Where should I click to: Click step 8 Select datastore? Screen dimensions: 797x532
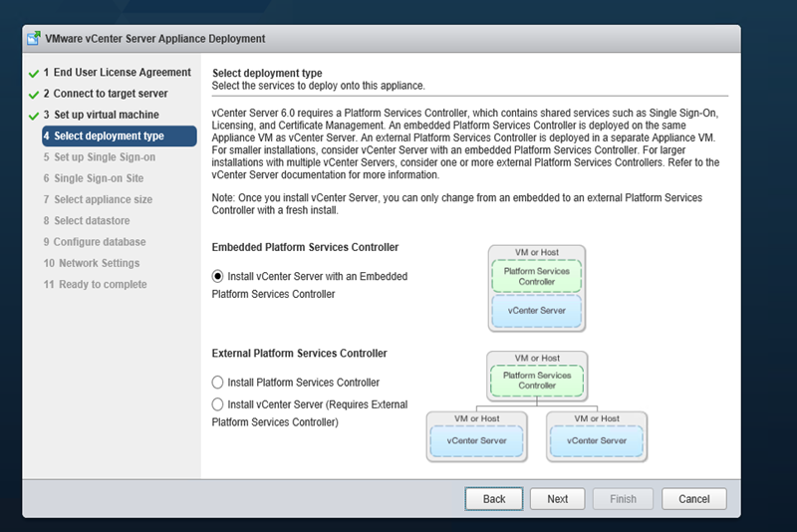point(87,221)
